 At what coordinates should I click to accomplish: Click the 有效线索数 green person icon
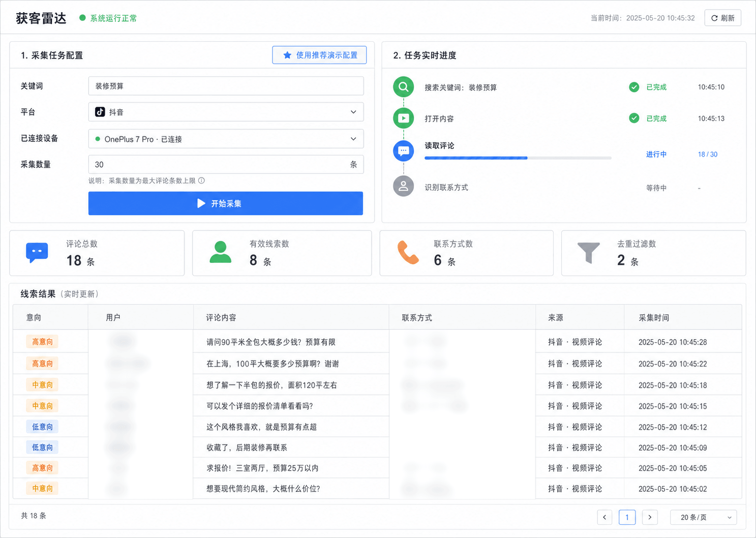coord(221,252)
